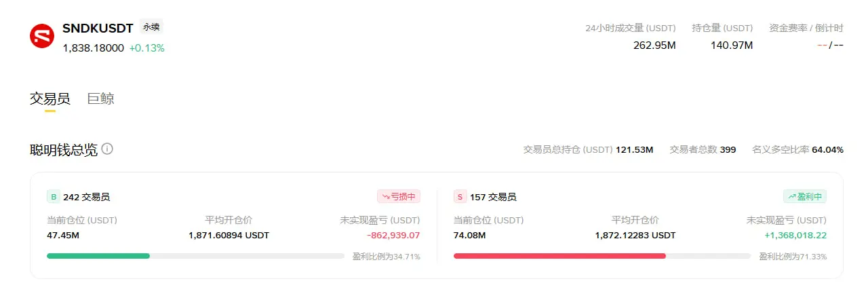The height and width of the screenshot is (294, 868).
Task: Click the 资金费率 / 倒计时 label
Action: click(806, 29)
